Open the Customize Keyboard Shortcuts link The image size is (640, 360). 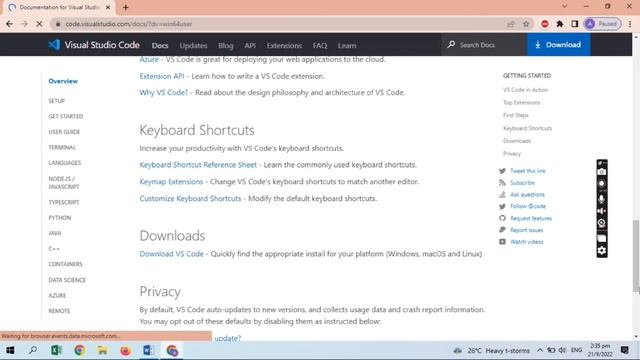pos(190,198)
